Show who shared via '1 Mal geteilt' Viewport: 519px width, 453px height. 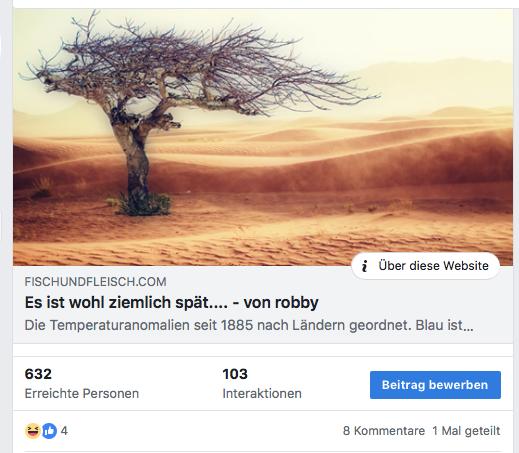(466, 431)
